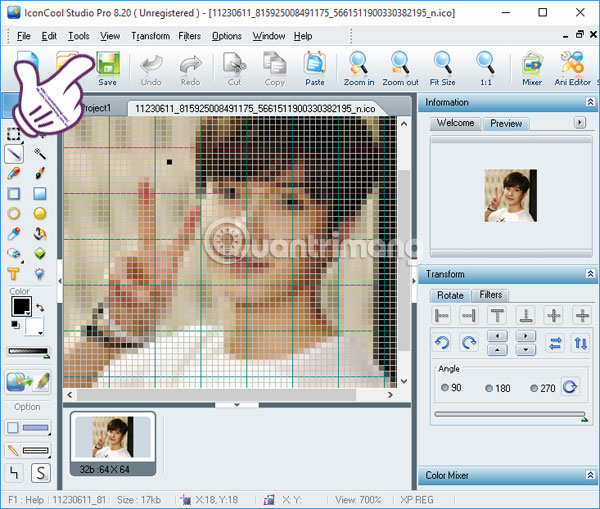The image size is (600, 509).
Task: Click the Fit Size icon
Action: coord(442,69)
